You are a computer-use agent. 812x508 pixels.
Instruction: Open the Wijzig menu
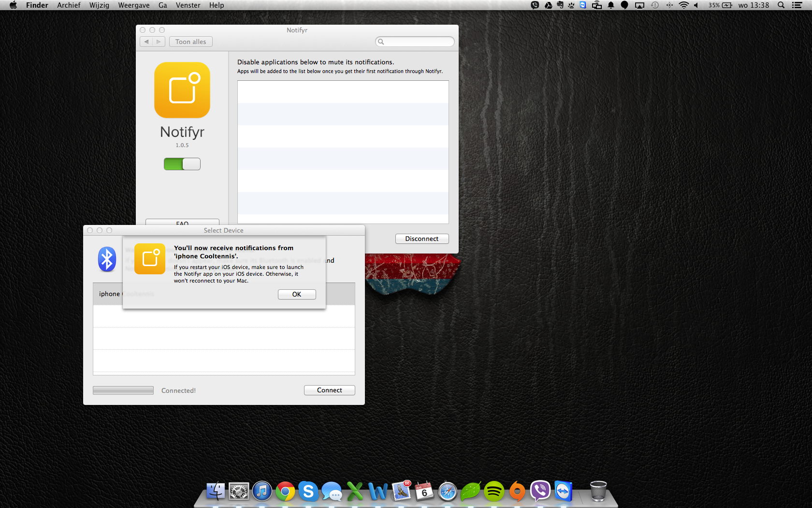(x=99, y=5)
